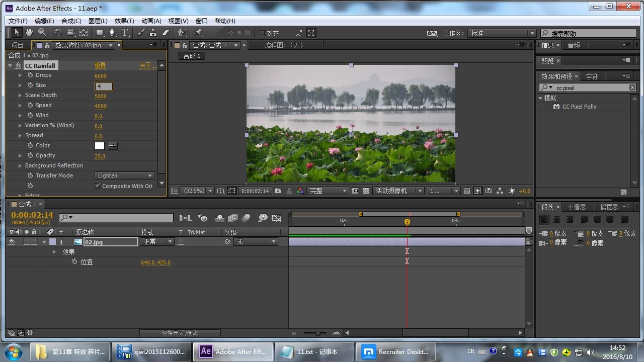Screen dimensions: 644x362
Task: Expand the 效果 group in timeline
Action: [x=54, y=252]
